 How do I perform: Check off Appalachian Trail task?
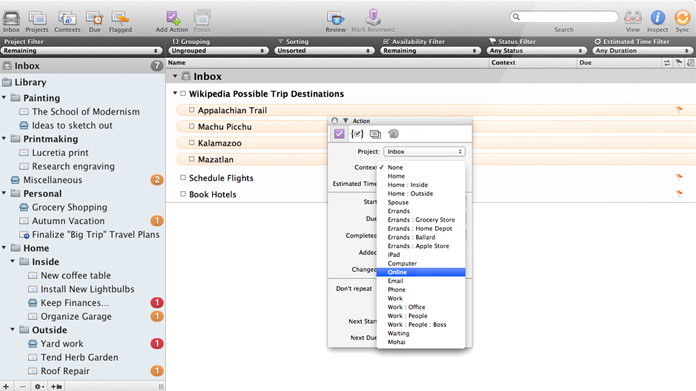click(x=192, y=110)
